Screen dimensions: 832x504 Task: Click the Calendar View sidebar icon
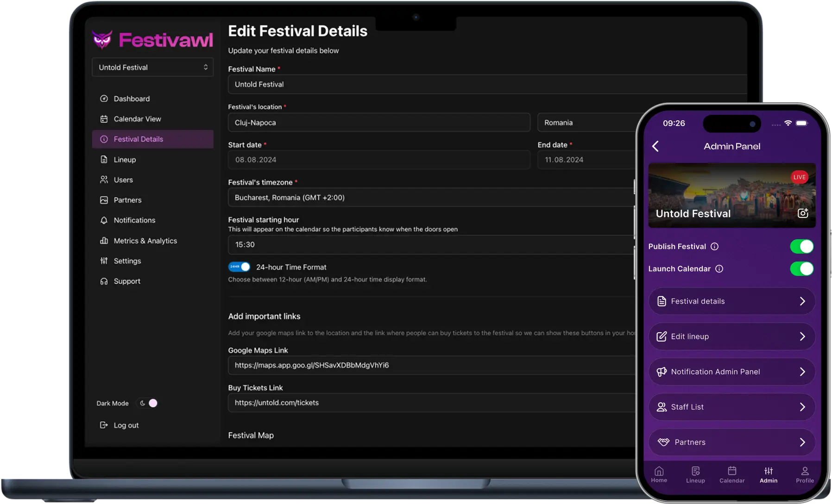pos(104,119)
